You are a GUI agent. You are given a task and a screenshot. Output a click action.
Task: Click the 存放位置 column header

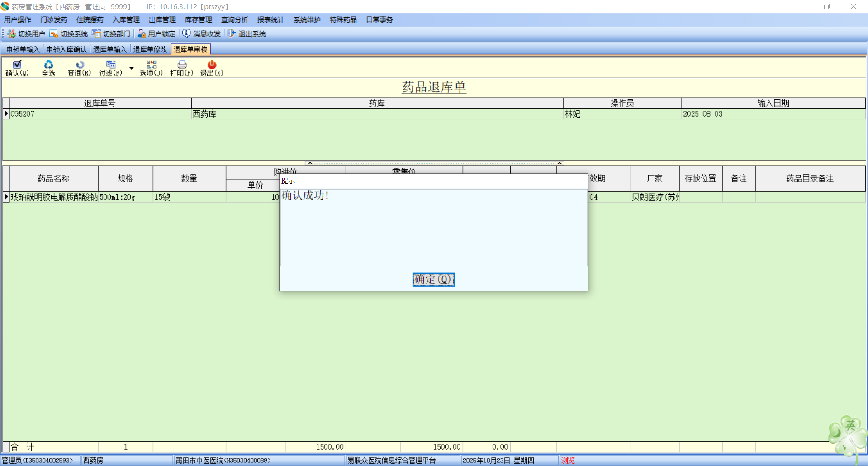click(701, 178)
